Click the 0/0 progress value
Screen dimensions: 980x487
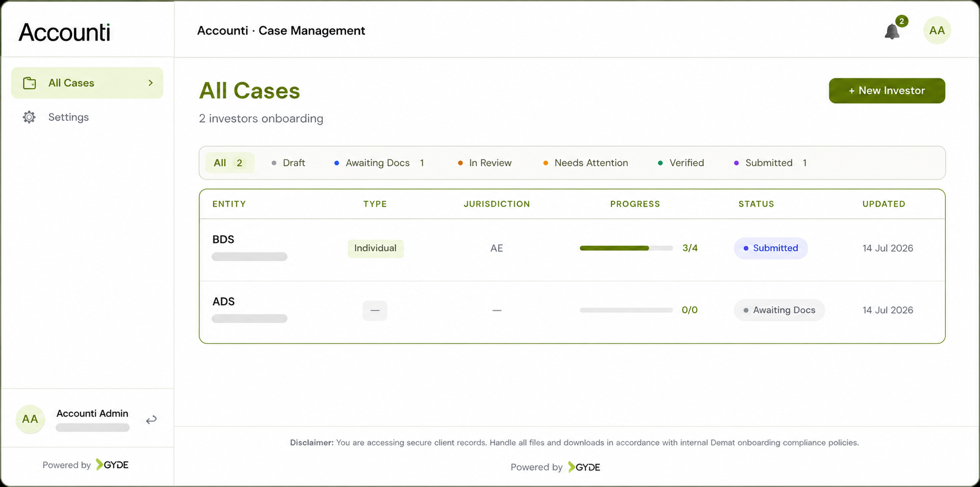[x=690, y=310]
